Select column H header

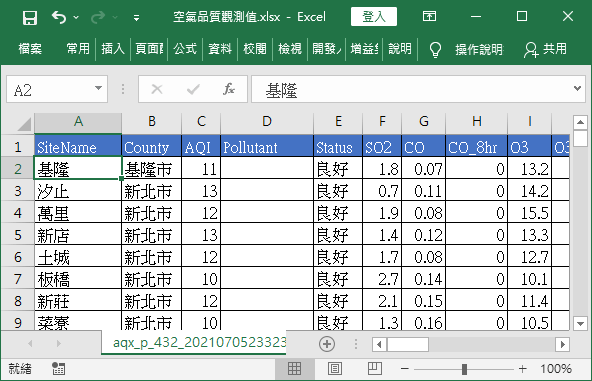[x=476, y=122]
